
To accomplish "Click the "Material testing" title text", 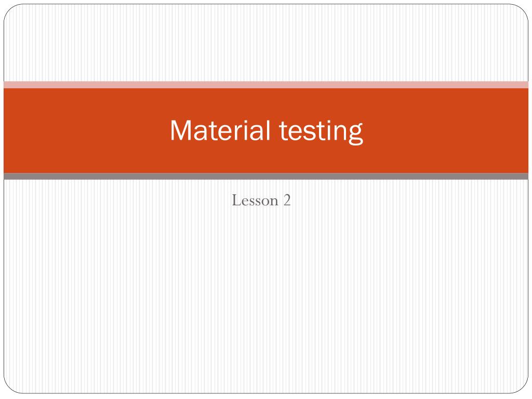I will 267,131.
